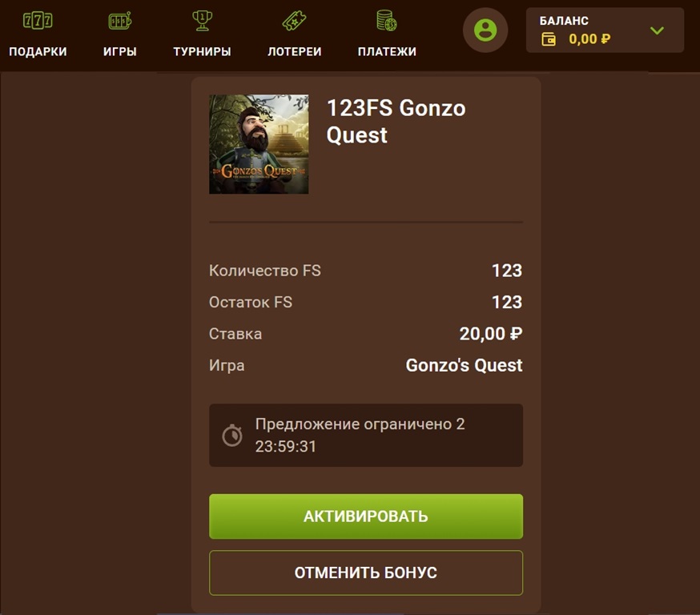Click the 0,00 ₽ balance amount
The width and height of the screenshot is (700, 615).
point(589,39)
